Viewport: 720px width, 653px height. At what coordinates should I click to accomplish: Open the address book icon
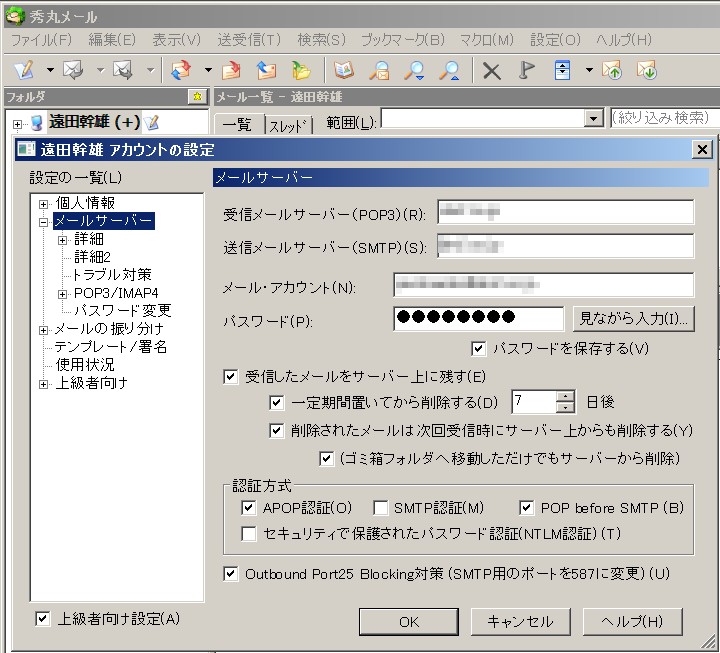(344, 70)
